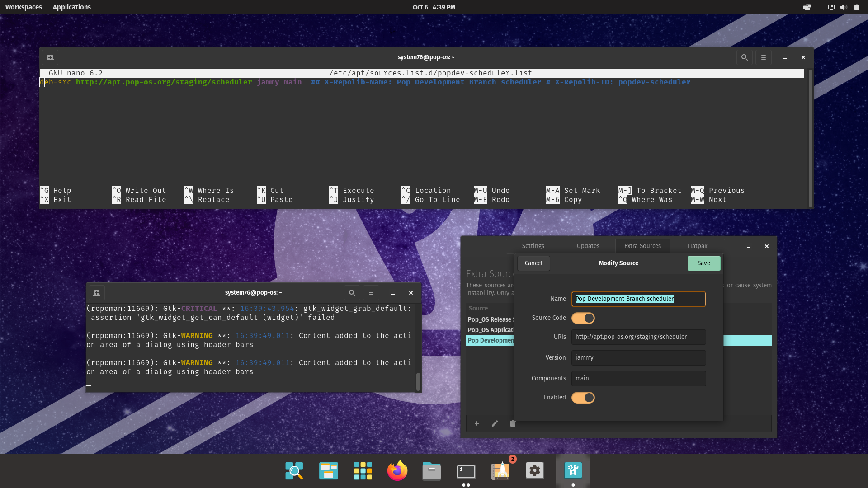Delete a source with the trash icon

[512, 423]
